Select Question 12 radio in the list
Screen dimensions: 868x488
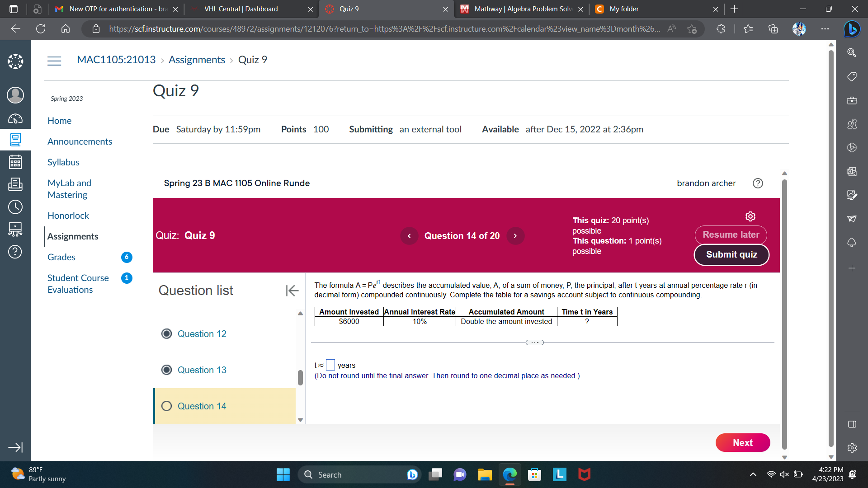(x=166, y=334)
